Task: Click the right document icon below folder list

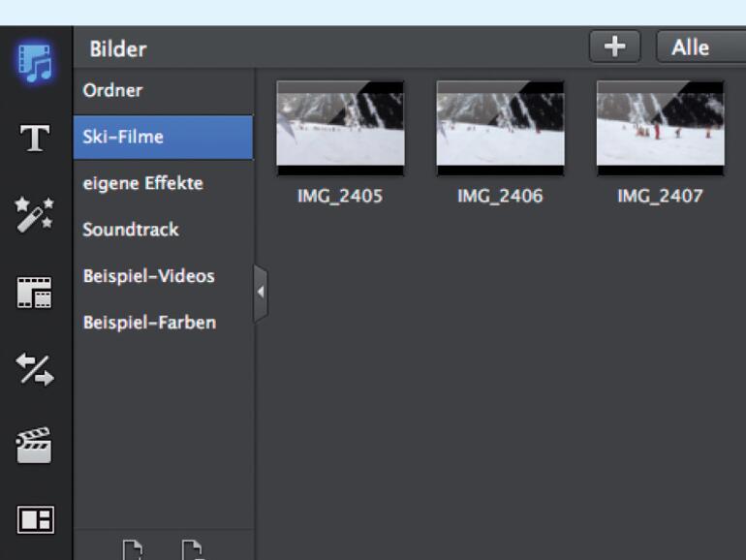Action: (x=192, y=550)
